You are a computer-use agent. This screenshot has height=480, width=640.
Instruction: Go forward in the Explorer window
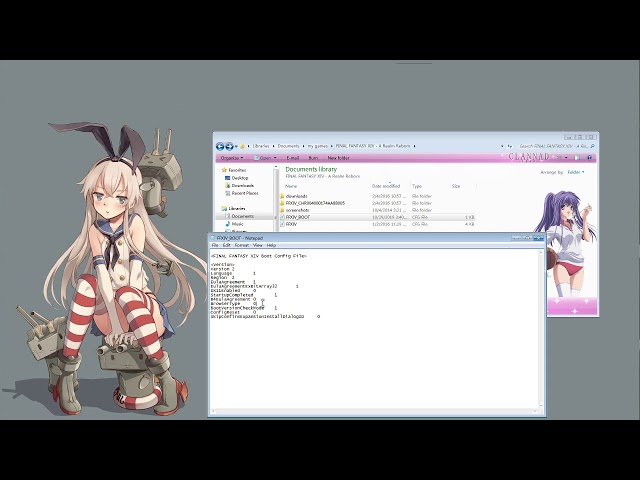[229, 147]
